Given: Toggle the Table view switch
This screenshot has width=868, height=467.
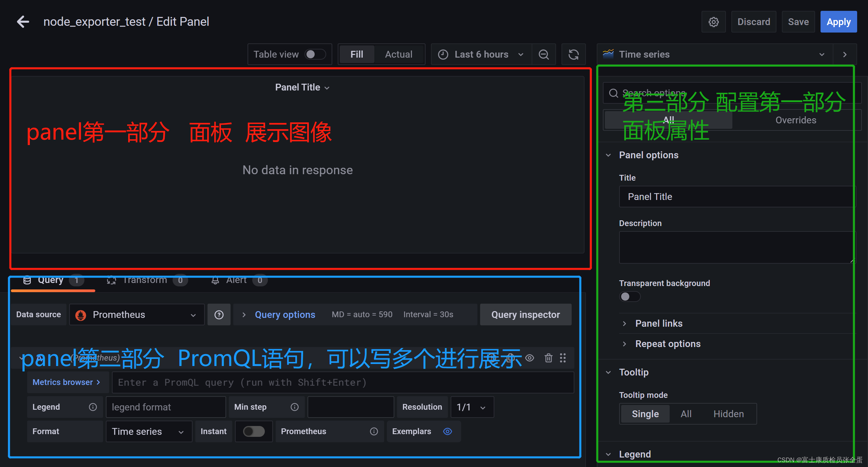Looking at the screenshot, I should [315, 54].
